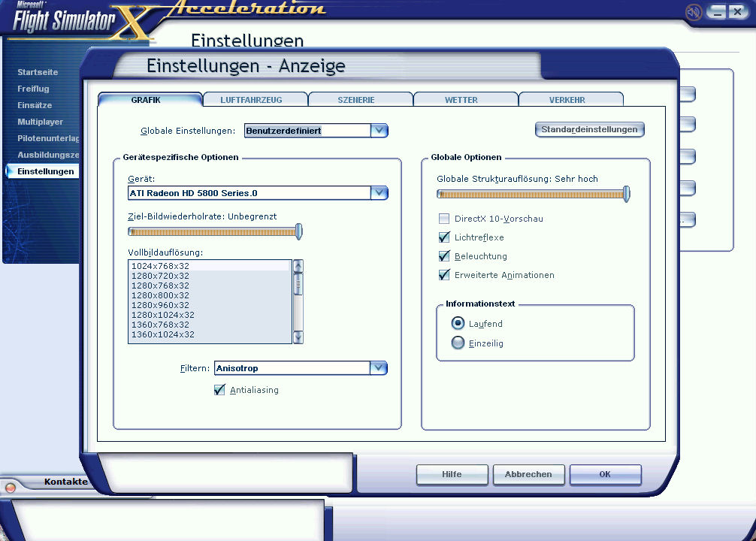Go to the WETTER tab

(461, 100)
